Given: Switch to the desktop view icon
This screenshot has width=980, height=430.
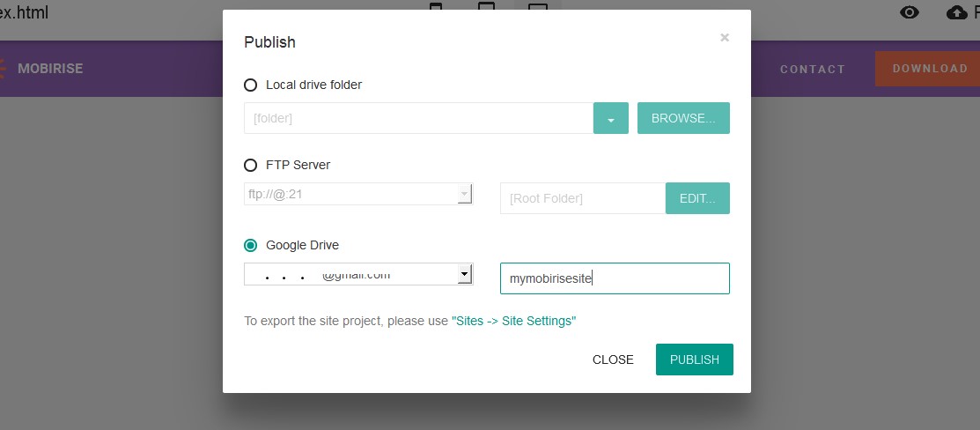Looking at the screenshot, I should 537,8.
